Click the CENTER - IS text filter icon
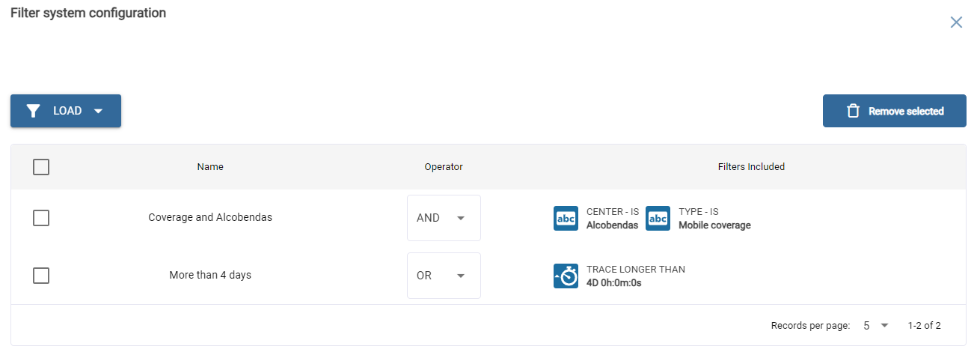 566,218
